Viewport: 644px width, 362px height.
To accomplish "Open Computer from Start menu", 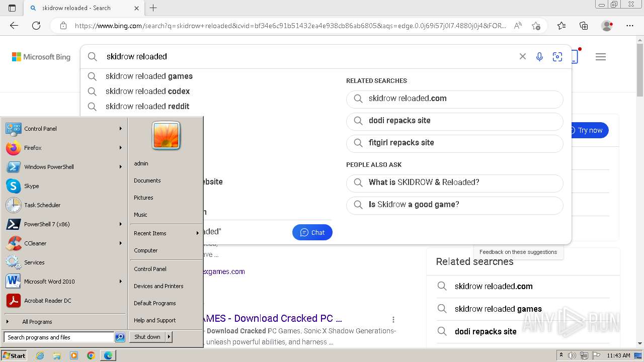I will [x=166, y=250].
